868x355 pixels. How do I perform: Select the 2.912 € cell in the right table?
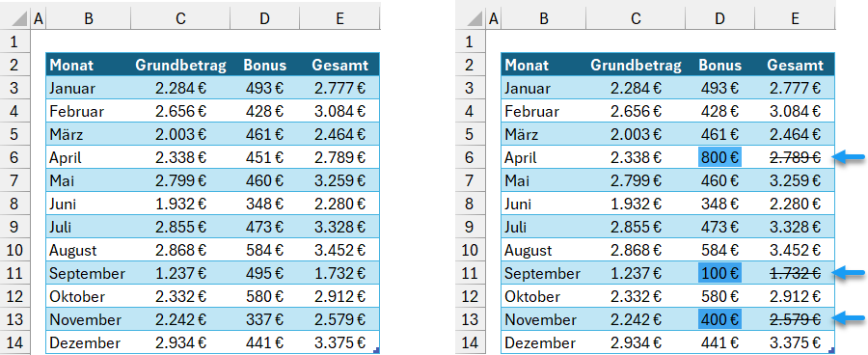(795, 297)
